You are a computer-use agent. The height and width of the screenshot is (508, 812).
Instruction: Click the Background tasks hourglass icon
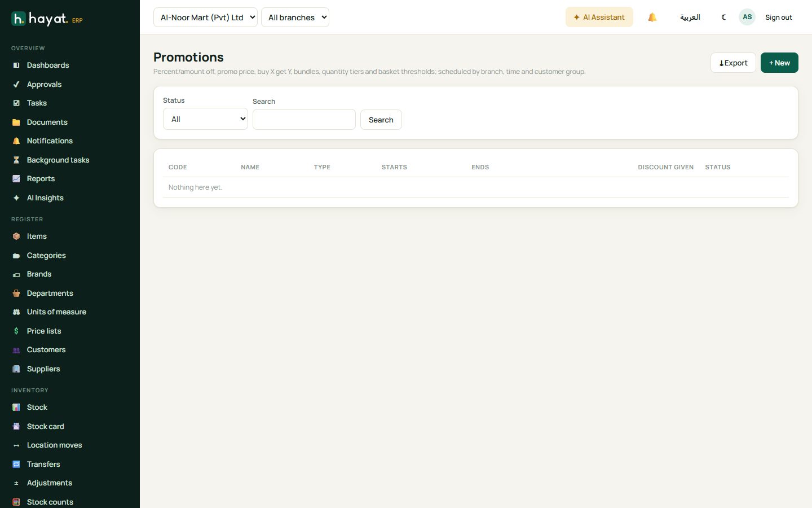click(x=16, y=160)
